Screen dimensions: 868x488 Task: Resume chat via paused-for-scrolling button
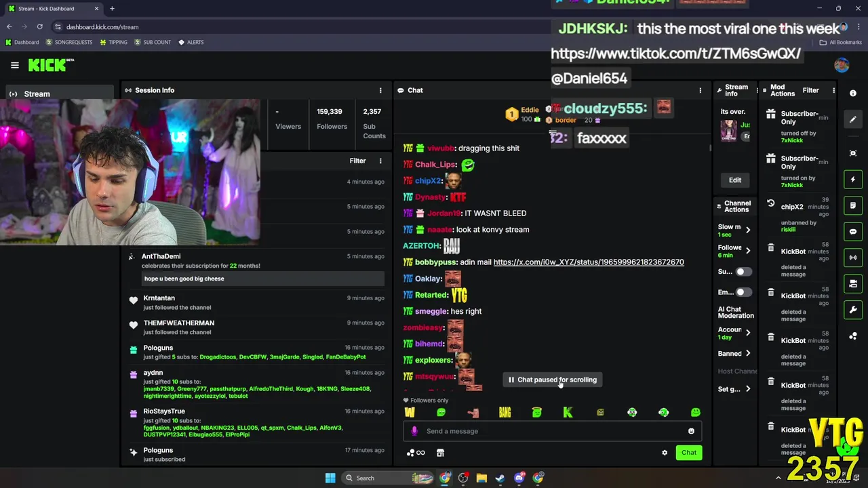(553, 380)
